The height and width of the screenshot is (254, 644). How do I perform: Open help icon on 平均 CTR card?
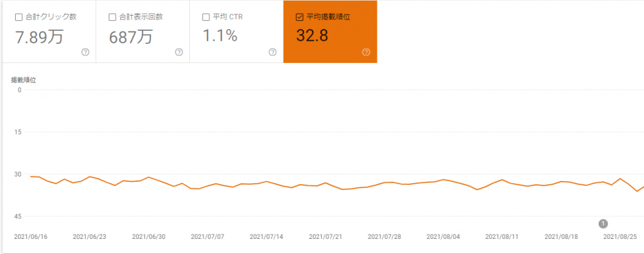click(x=273, y=52)
